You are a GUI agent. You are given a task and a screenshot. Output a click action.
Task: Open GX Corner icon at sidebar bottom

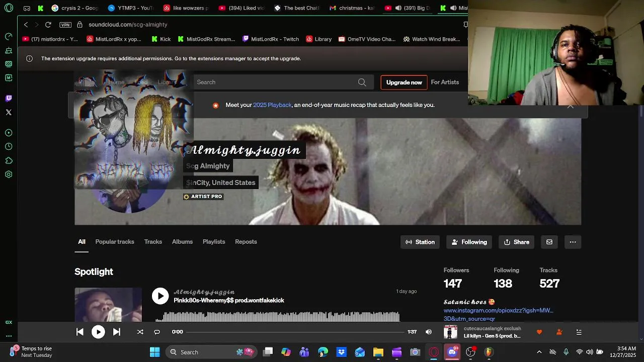(9, 322)
